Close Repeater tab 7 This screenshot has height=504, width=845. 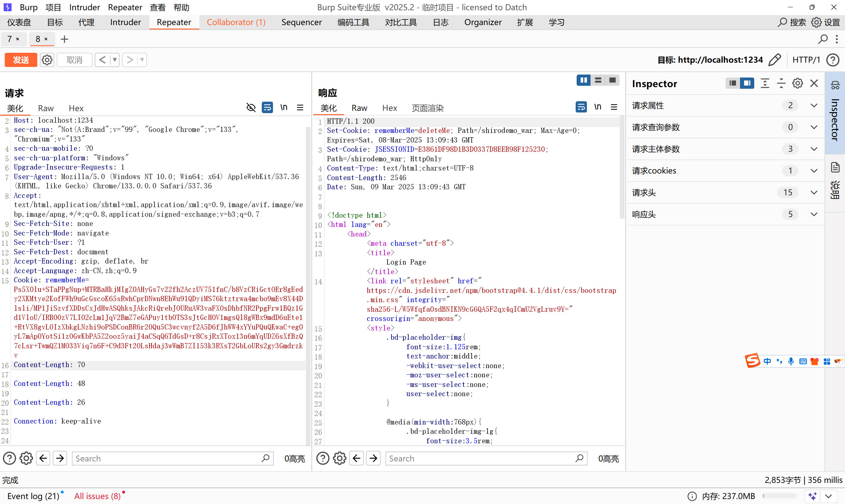[x=18, y=39]
